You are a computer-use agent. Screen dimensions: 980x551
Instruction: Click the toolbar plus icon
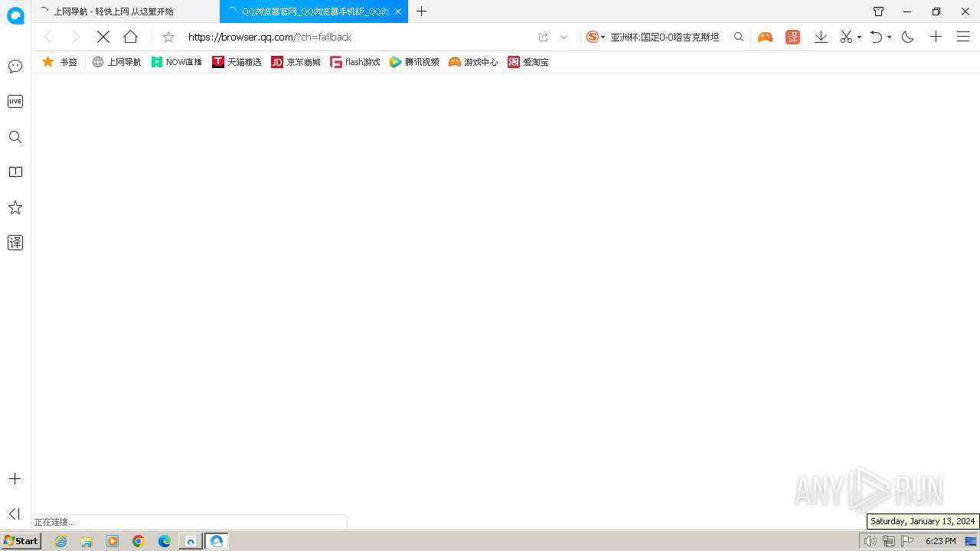tap(936, 37)
